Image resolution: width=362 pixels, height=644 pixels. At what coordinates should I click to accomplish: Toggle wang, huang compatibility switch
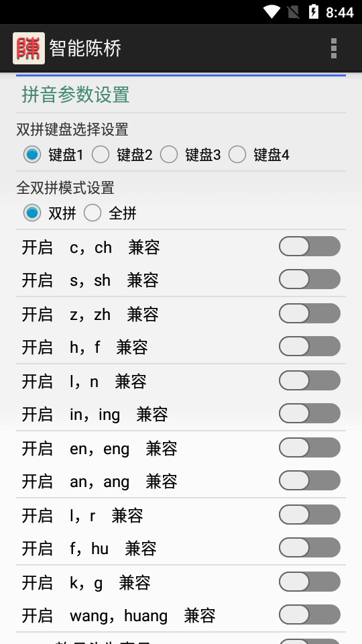310,615
